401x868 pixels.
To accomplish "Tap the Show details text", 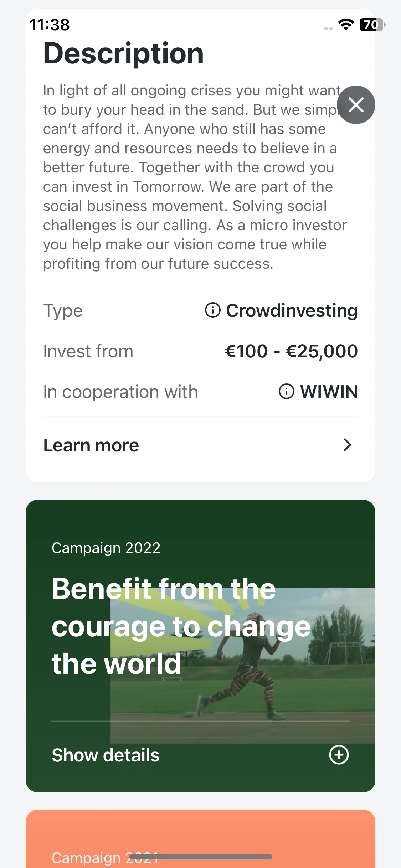I will coord(106,755).
